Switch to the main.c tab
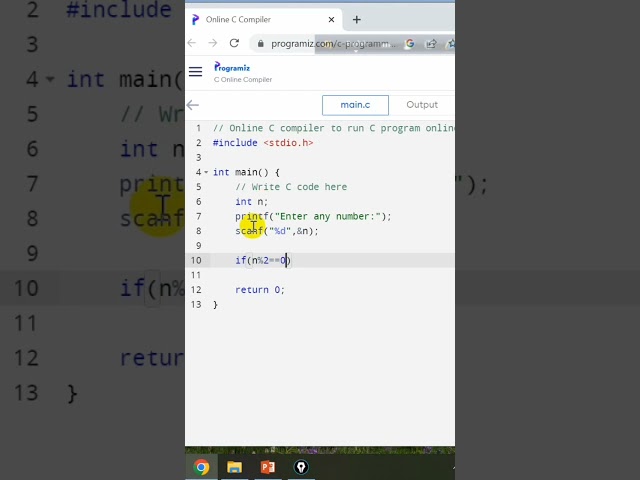Screen dimensions: 640x480 point(355,105)
